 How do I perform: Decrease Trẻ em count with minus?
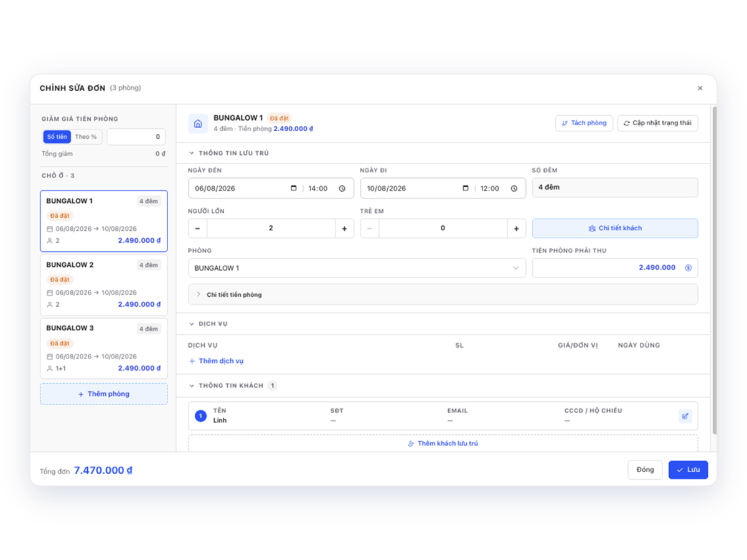coord(370,228)
